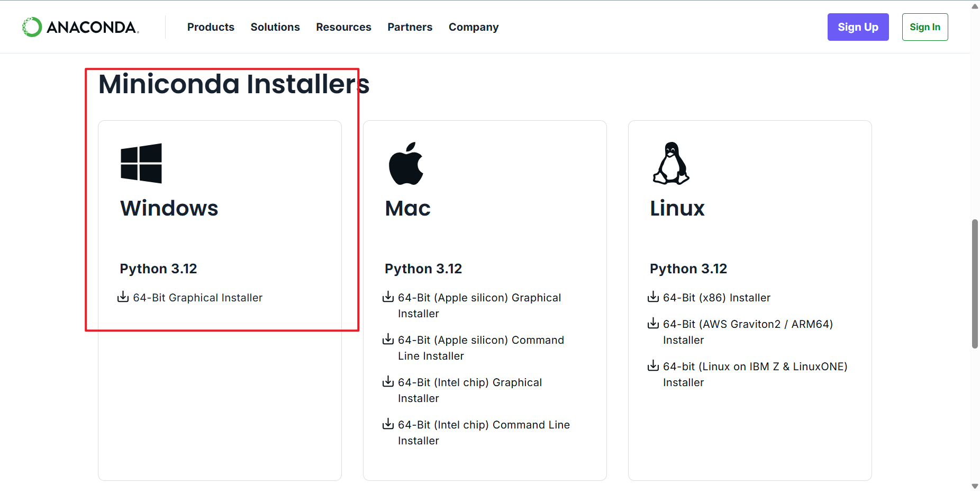Viewport: 980px width, 491px height.
Task: Click the Mac card title
Action: 407,208
